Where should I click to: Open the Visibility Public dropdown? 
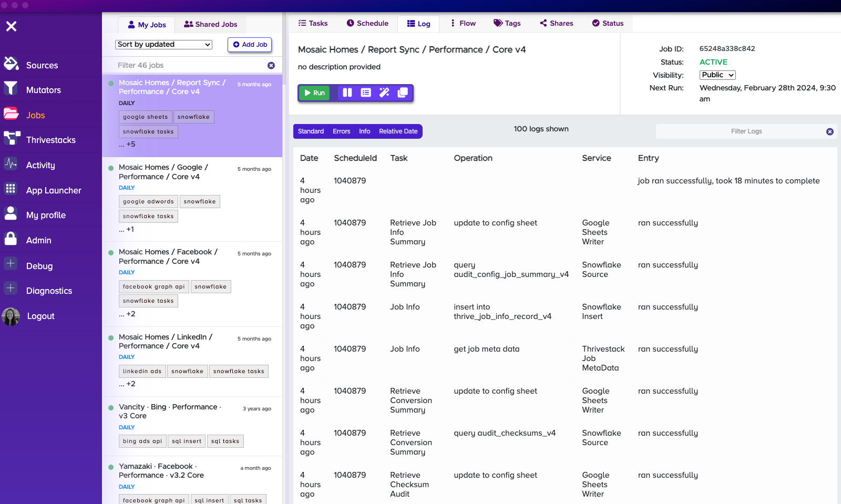(717, 75)
